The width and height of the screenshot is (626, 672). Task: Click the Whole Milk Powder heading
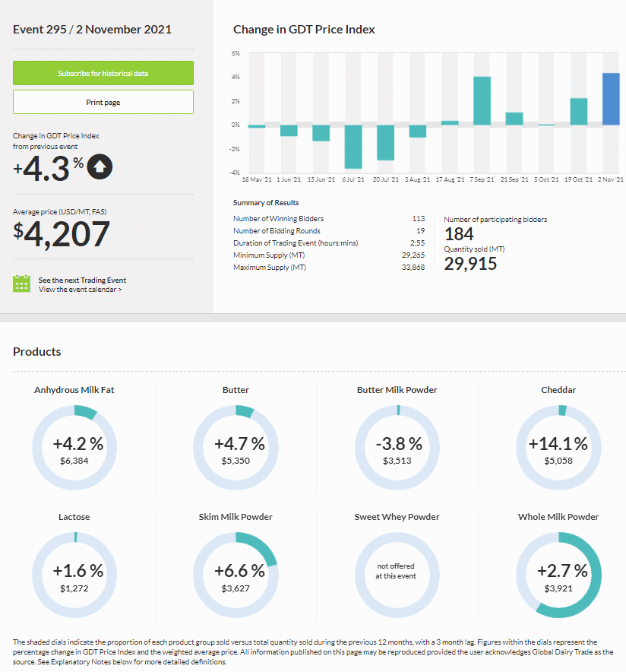click(x=558, y=517)
